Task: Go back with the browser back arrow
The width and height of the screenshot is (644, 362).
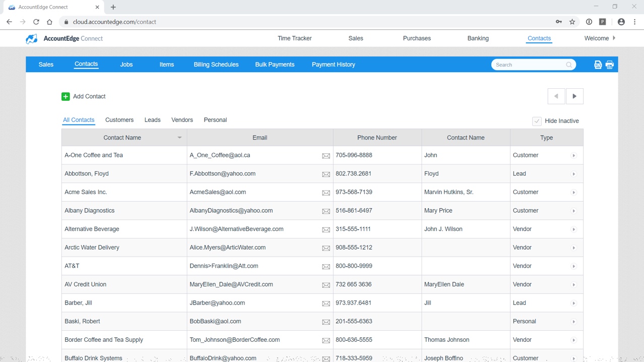Action: (x=9, y=22)
